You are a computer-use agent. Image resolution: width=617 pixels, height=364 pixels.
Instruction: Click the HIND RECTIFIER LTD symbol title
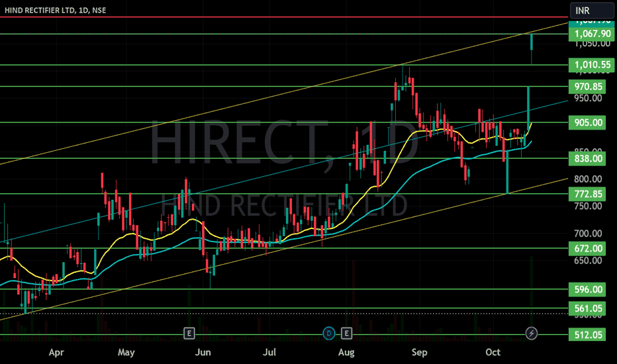[x=56, y=10]
